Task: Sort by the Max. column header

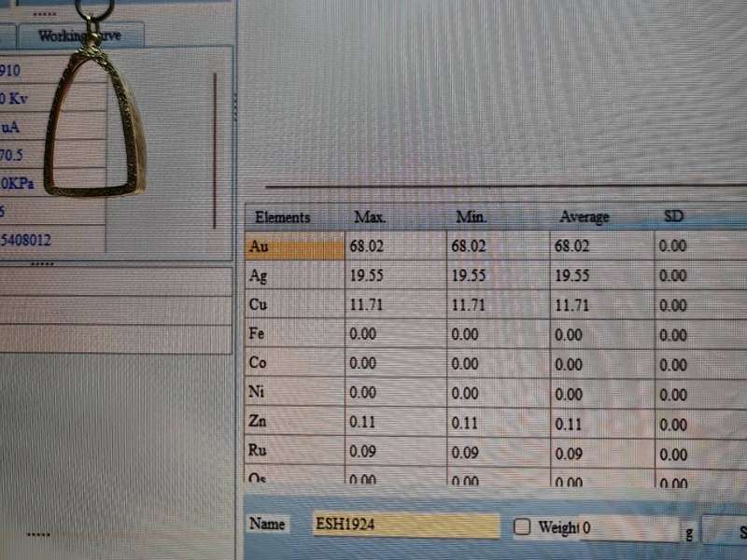Action: click(371, 217)
